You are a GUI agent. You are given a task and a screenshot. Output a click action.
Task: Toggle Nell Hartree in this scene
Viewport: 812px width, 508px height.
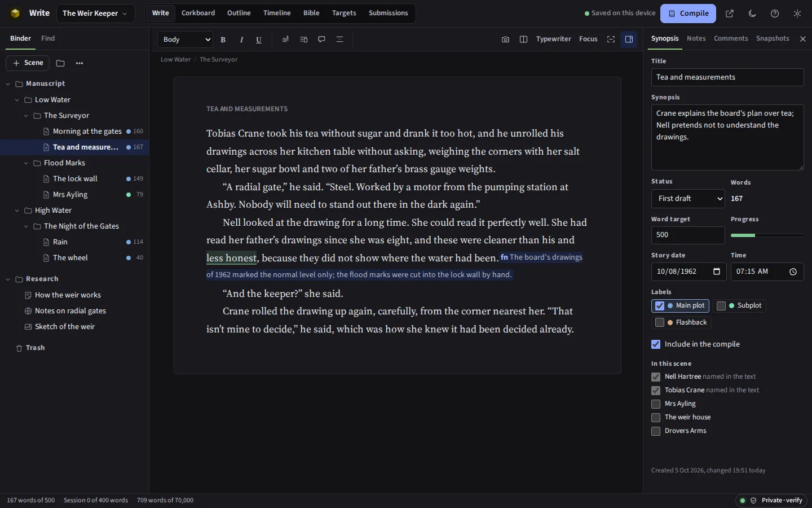point(656,377)
